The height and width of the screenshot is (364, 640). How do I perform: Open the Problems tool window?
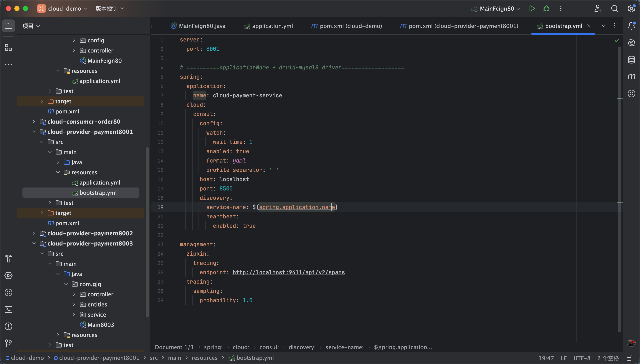point(8,326)
